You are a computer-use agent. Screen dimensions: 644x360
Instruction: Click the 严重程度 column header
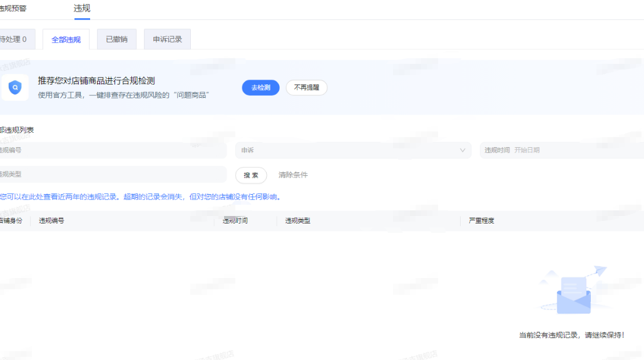pyautogui.click(x=482, y=221)
